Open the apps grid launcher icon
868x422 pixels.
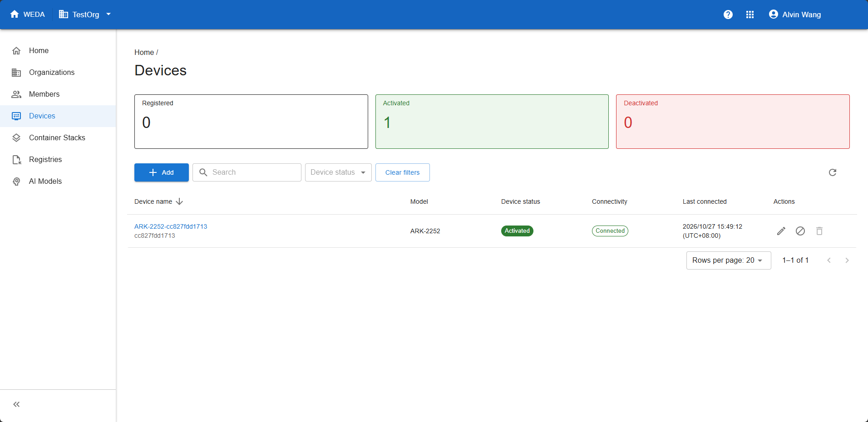point(750,15)
